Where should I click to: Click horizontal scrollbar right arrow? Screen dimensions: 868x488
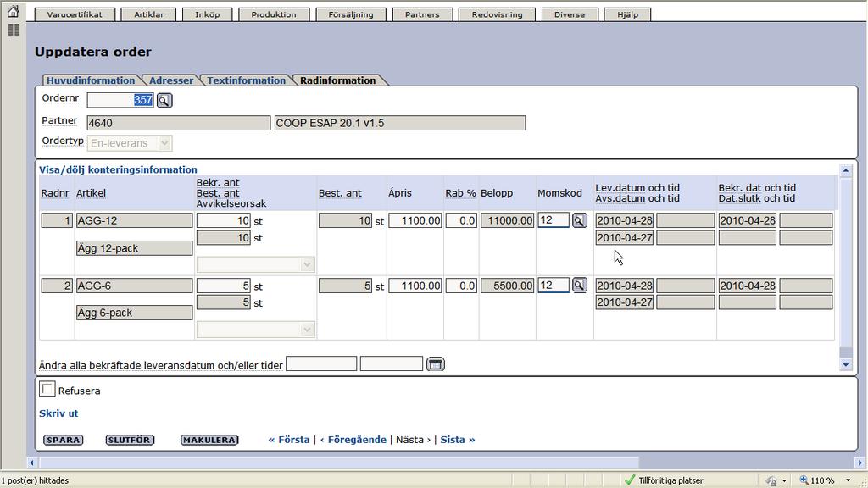pyautogui.click(x=860, y=462)
